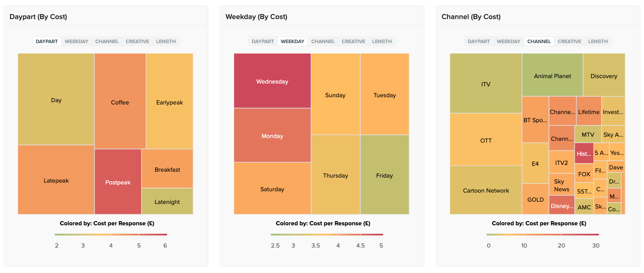This screenshot has height=273, width=644.
Task: Click the color scale beneath the Weekday chart
Action: pos(327,235)
